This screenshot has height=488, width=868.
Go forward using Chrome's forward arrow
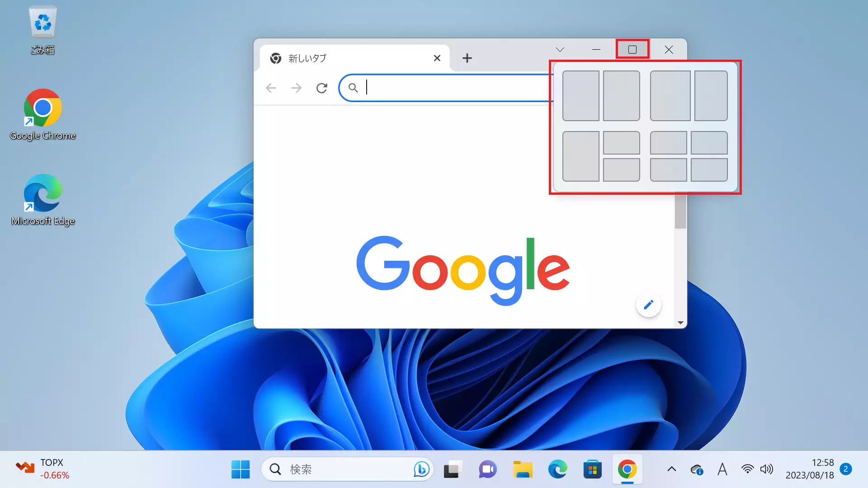tap(296, 88)
